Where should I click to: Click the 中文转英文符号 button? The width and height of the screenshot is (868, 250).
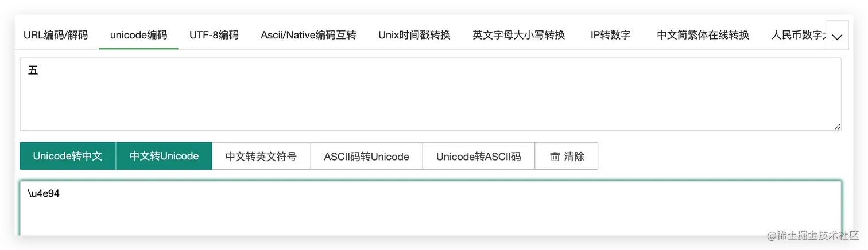point(261,156)
